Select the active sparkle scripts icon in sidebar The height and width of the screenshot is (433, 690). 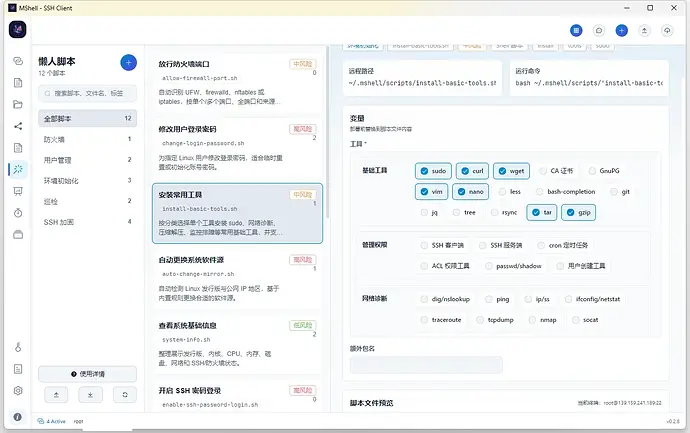coord(18,169)
